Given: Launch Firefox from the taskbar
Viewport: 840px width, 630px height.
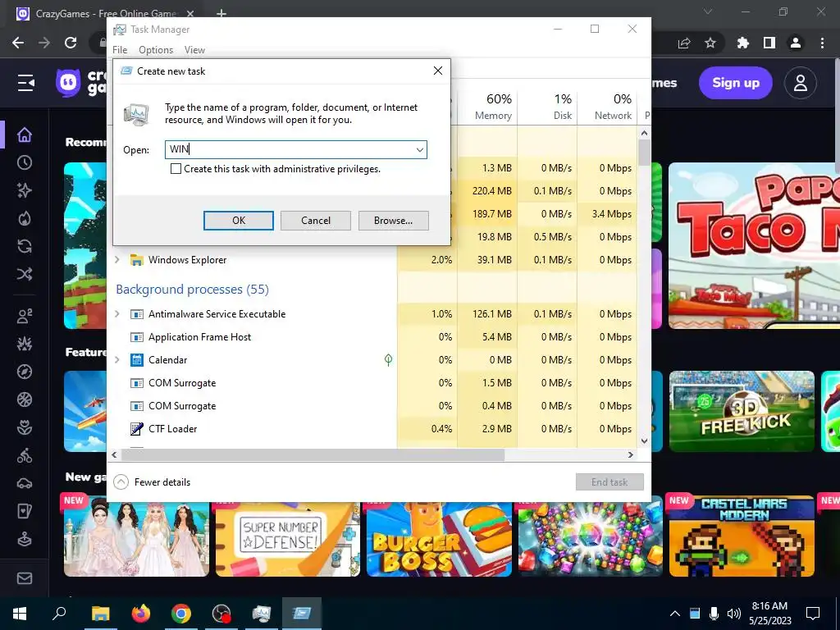Looking at the screenshot, I should [141, 614].
